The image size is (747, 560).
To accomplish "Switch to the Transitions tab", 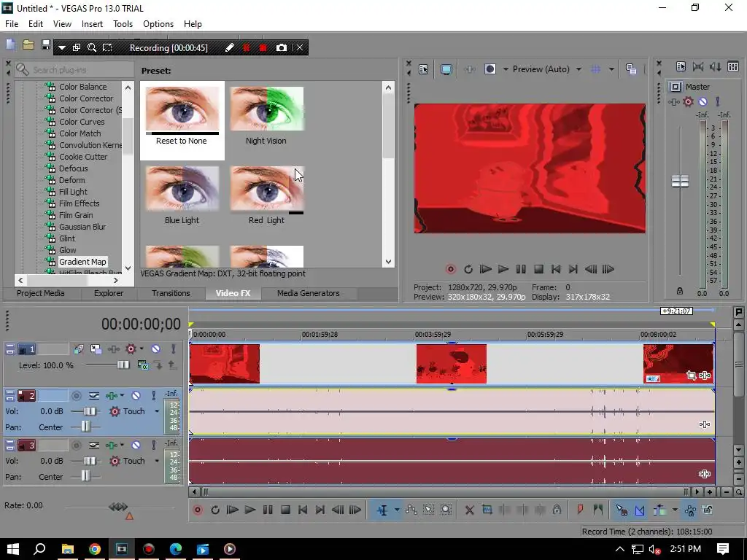I will (x=171, y=293).
